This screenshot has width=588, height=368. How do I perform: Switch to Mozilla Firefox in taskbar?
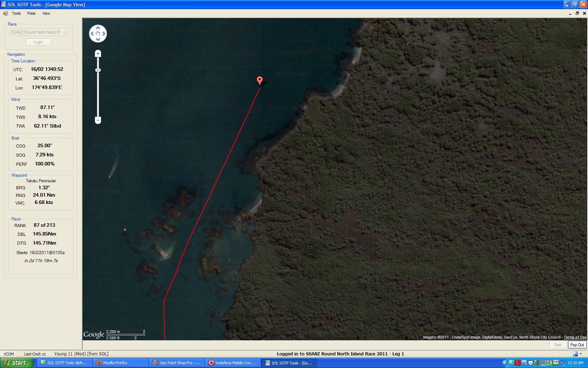115,363
